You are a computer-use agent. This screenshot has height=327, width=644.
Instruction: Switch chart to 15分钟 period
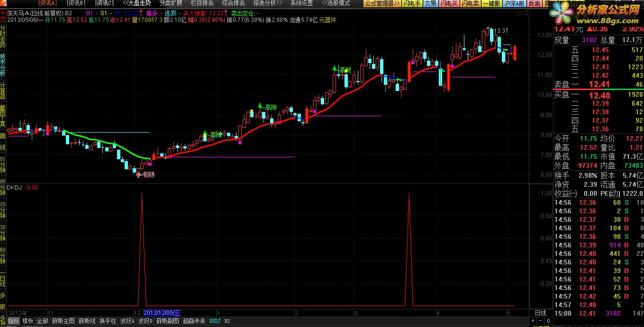(3, 210)
